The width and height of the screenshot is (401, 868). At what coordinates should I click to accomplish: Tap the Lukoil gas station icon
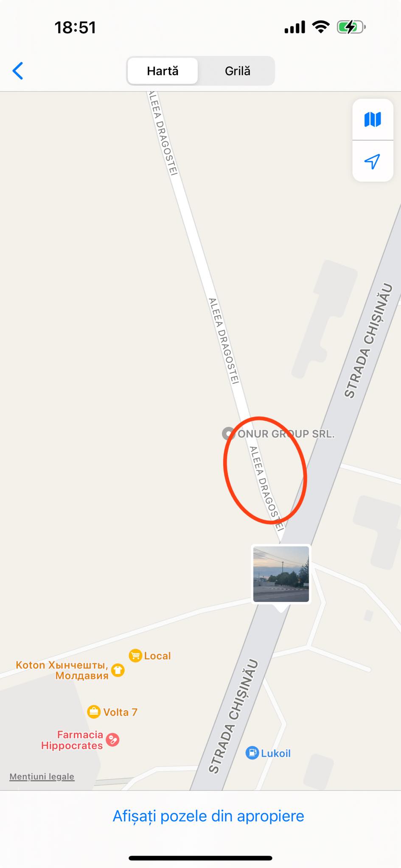tap(252, 753)
